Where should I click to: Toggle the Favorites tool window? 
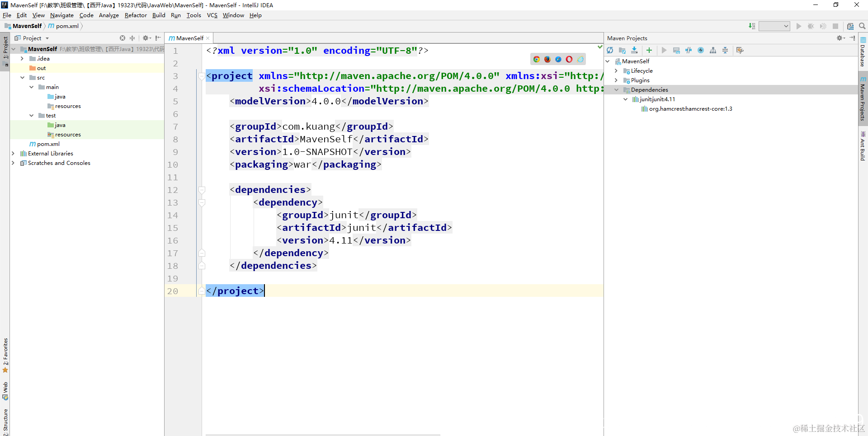pyautogui.click(x=5, y=356)
